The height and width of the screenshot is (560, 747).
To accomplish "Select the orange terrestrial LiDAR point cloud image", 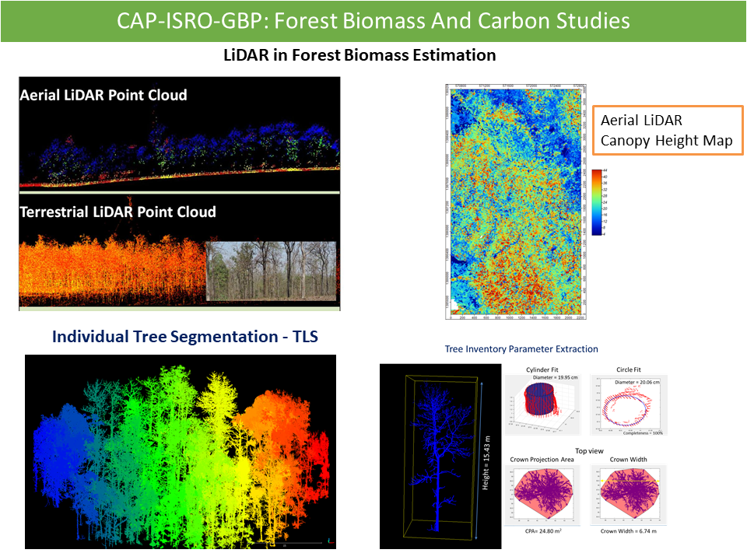I will tap(112, 271).
